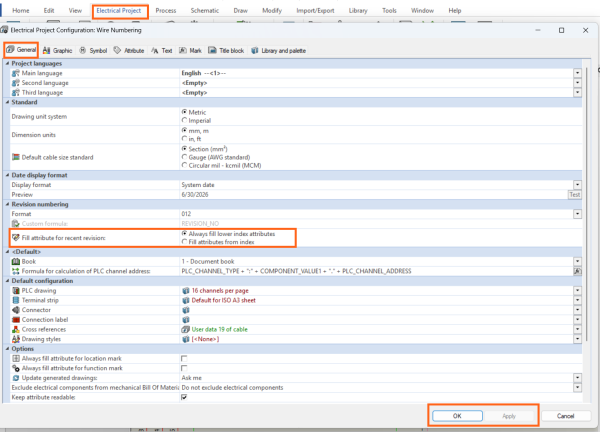Open the Tools menu

tap(389, 11)
